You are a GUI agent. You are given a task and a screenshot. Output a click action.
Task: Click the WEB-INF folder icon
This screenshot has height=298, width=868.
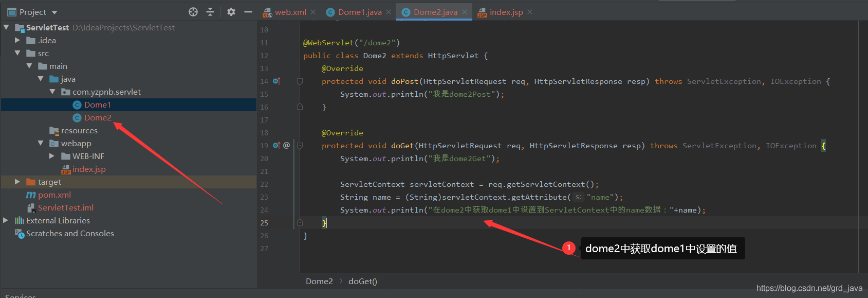point(66,156)
